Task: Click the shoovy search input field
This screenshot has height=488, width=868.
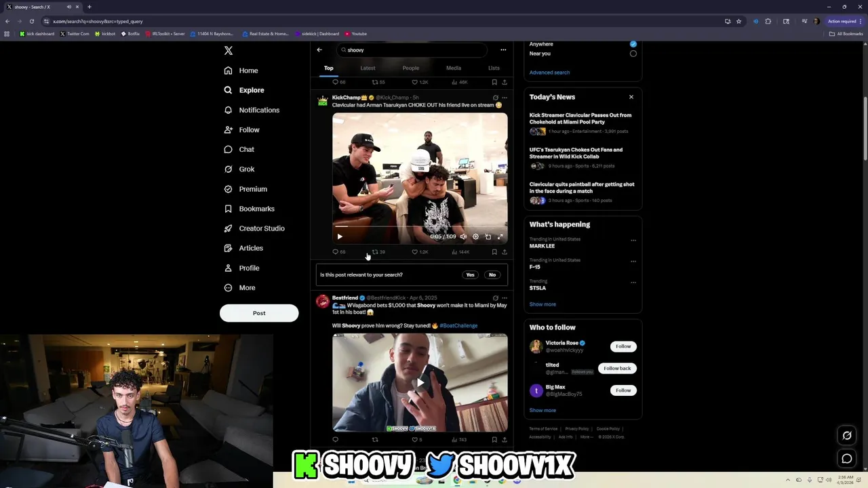Action: 412,49
